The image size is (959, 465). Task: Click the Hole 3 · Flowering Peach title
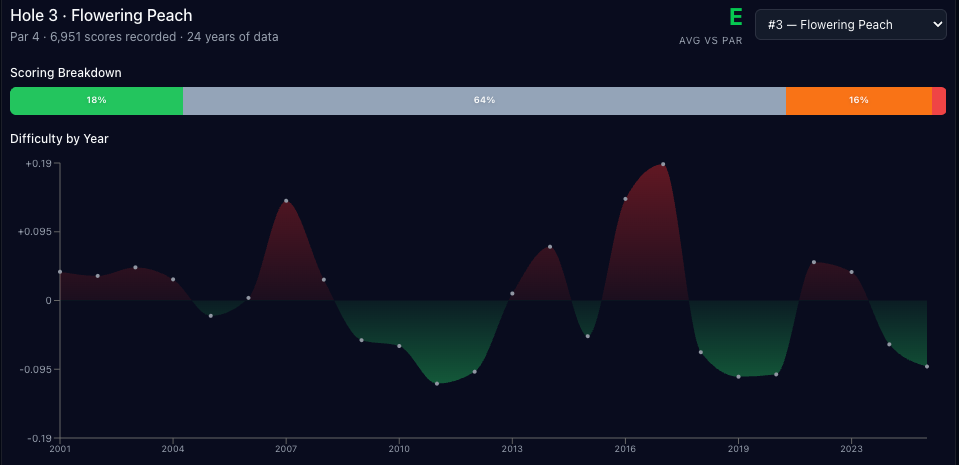click(x=101, y=16)
